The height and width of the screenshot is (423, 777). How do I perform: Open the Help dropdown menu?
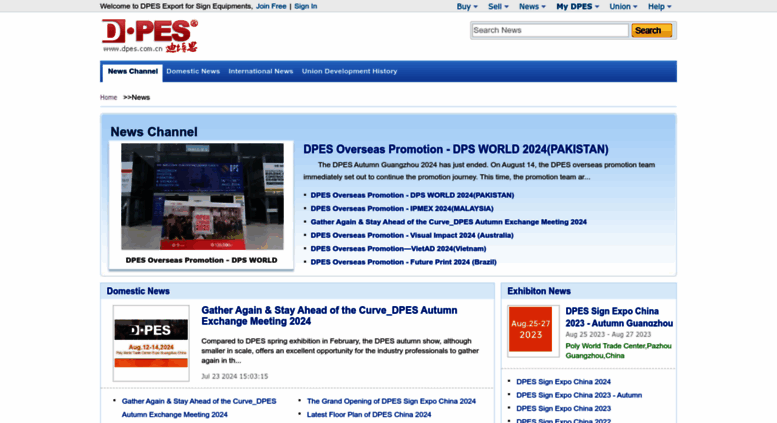point(660,6)
